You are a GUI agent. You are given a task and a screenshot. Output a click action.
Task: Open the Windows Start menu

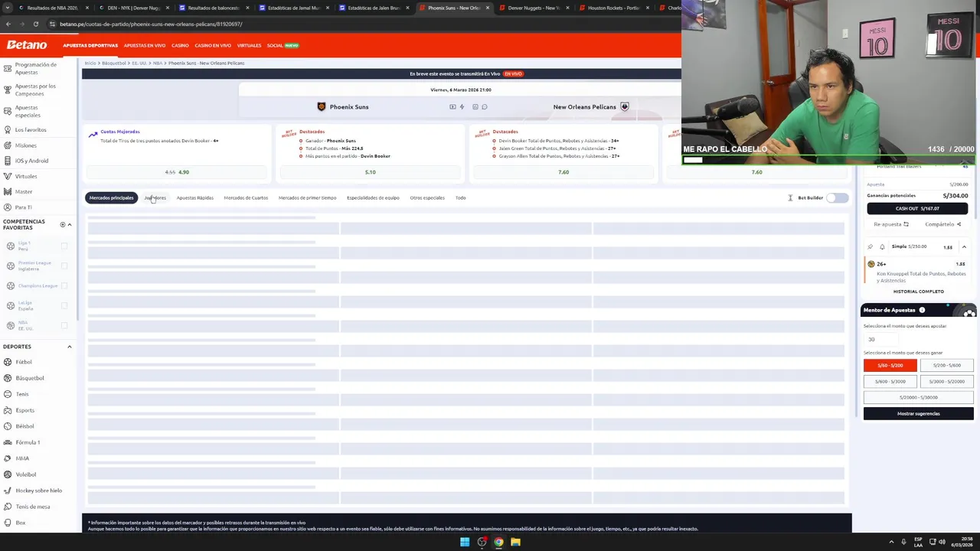(464, 542)
